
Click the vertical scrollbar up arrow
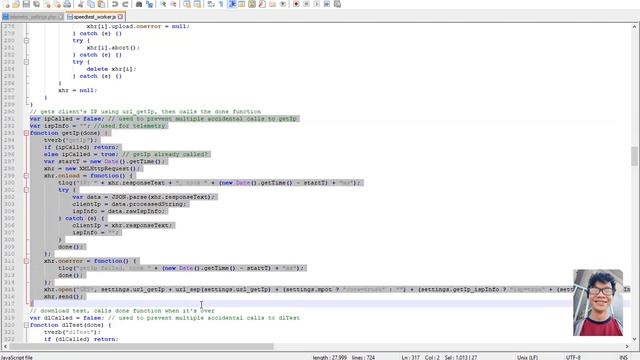634,27
